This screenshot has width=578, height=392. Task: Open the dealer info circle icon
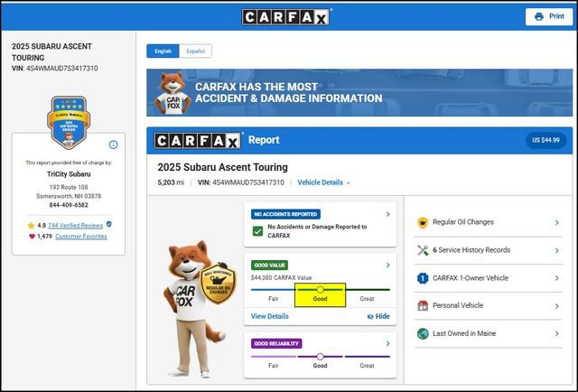113,145
